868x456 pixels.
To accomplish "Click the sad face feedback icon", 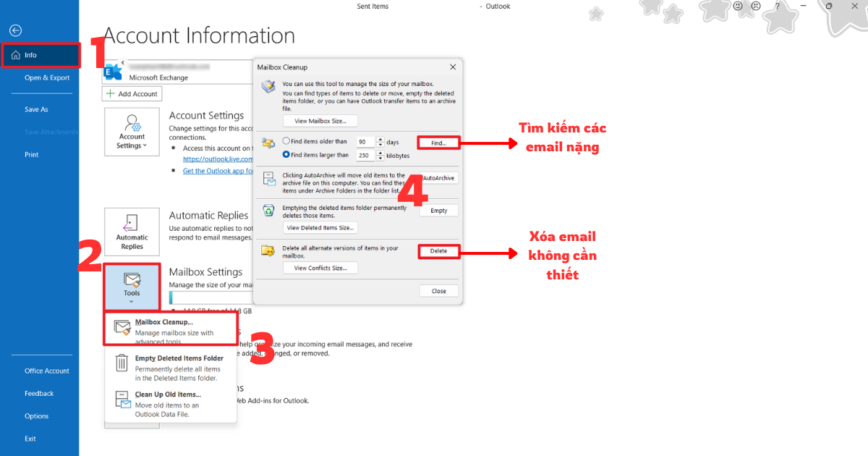I will (756, 6).
